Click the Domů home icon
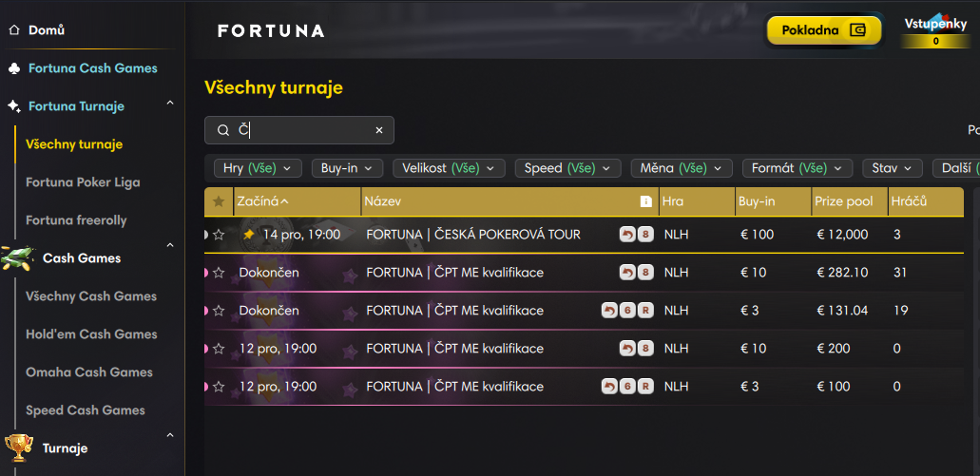Screen dimensions: 980x476 pos(14,30)
